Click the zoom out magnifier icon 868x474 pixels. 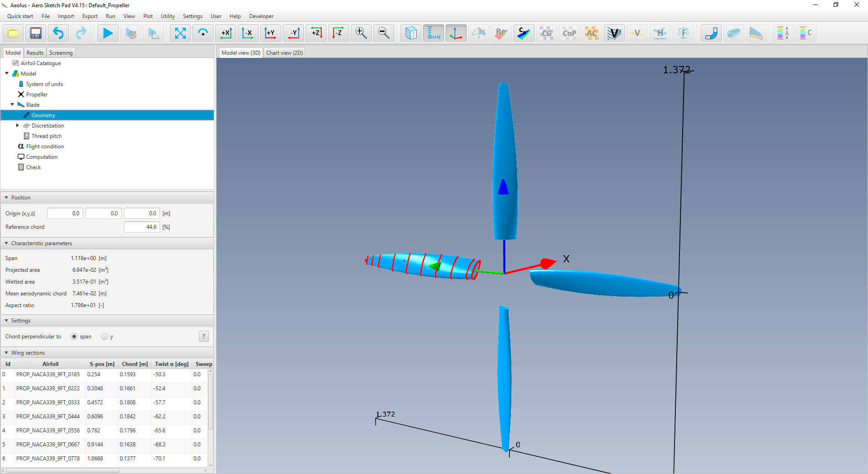(383, 33)
